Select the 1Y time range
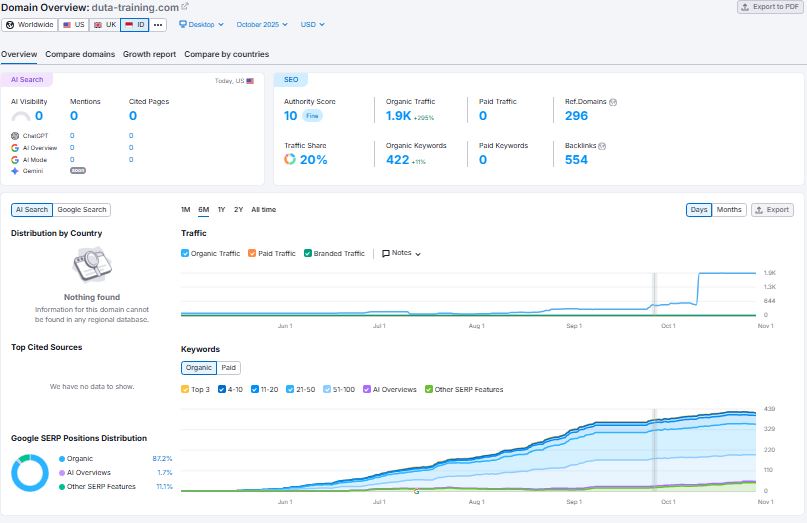807x523 pixels. pyautogui.click(x=221, y=210)
